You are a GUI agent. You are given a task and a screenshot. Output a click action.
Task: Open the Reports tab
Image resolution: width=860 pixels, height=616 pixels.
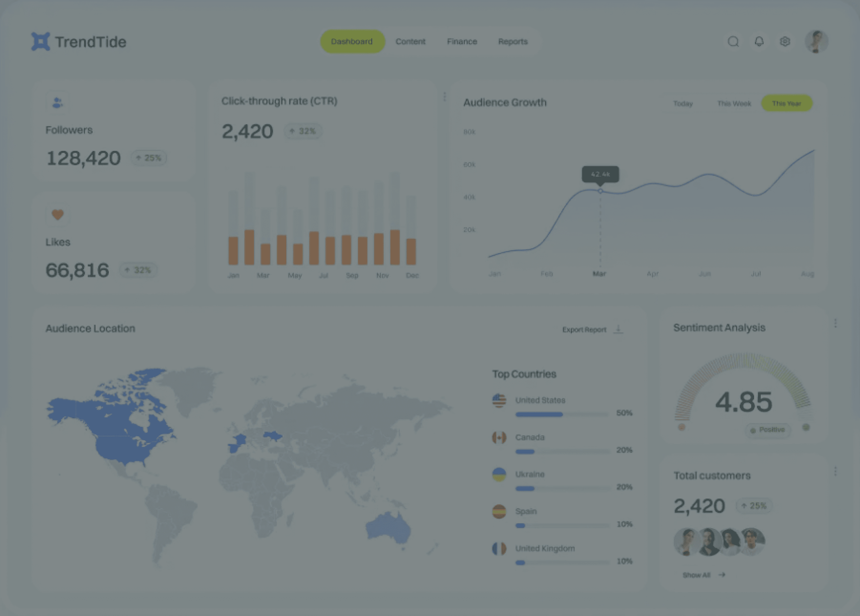point(513,41)
